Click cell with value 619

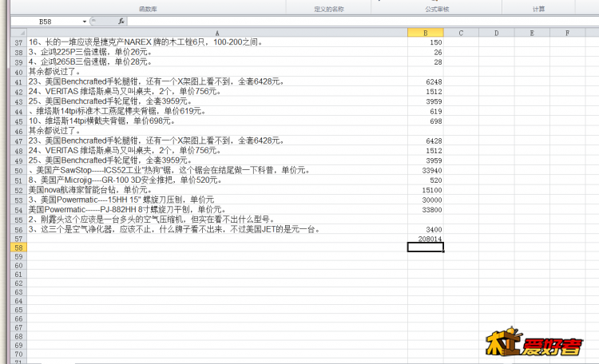(425, 111)
